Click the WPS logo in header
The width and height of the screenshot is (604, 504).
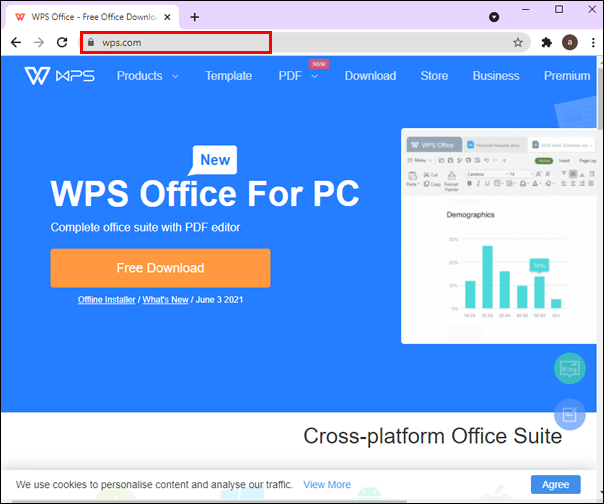coord(60,76)
